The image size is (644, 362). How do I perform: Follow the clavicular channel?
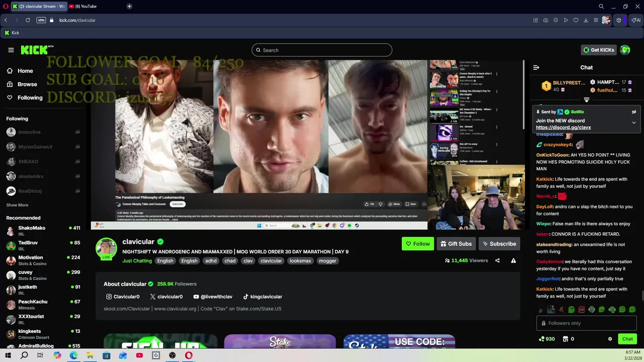coord(418,244)
